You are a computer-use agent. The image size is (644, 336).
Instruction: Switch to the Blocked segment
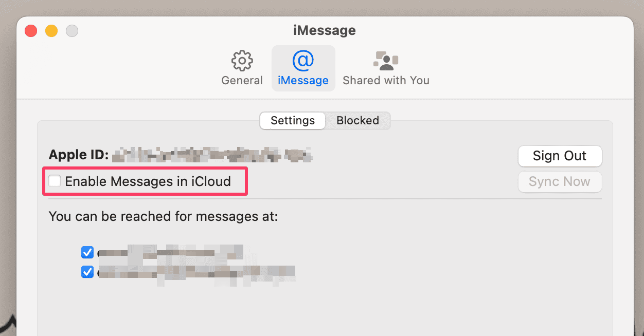coord(357,121)
